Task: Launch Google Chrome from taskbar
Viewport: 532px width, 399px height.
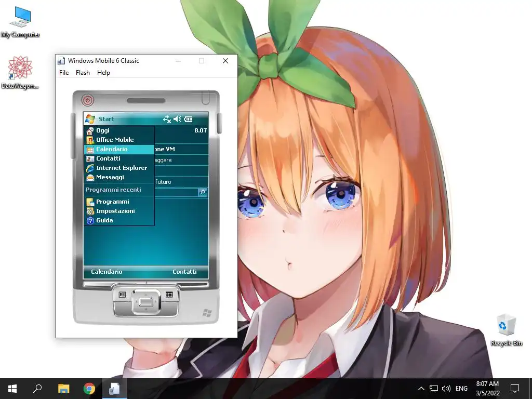Action: [x=89, y=389]
